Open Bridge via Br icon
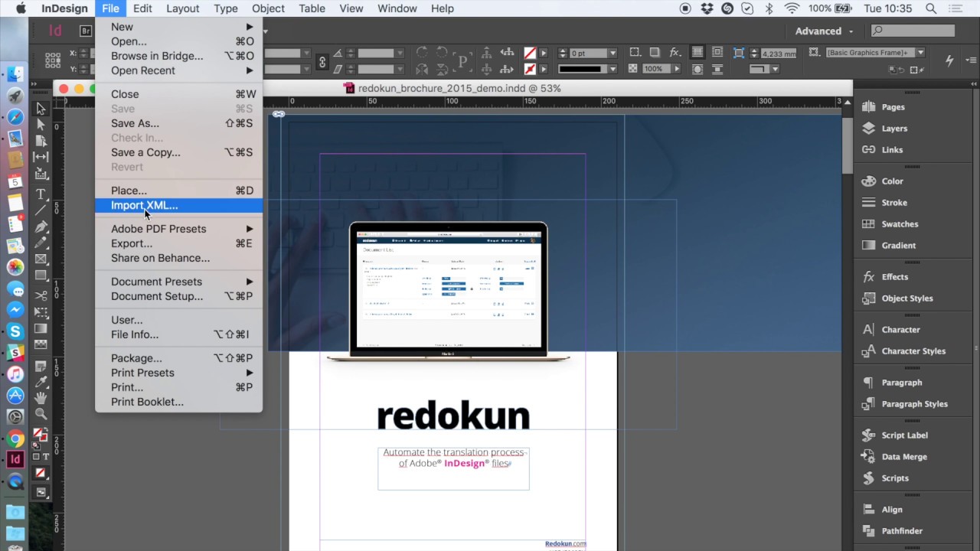The height and width of the screenshot is (551, 980). coord(86,31)
